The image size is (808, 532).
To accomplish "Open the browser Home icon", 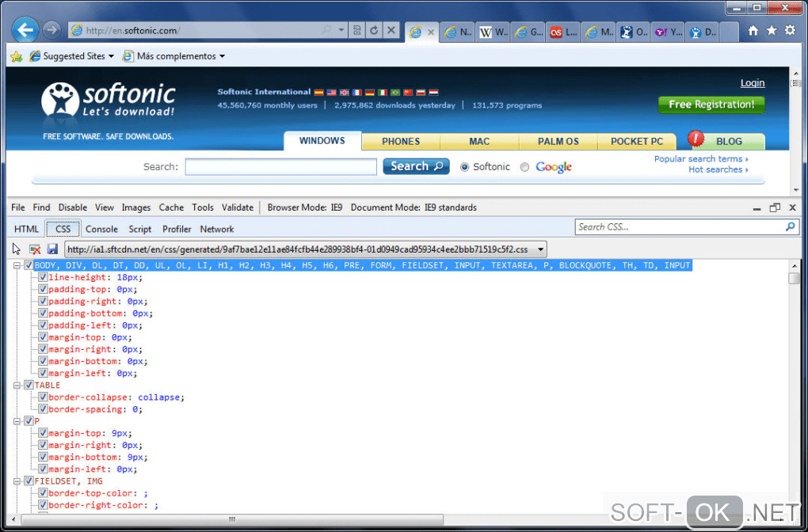I will [x=753, y=31].
